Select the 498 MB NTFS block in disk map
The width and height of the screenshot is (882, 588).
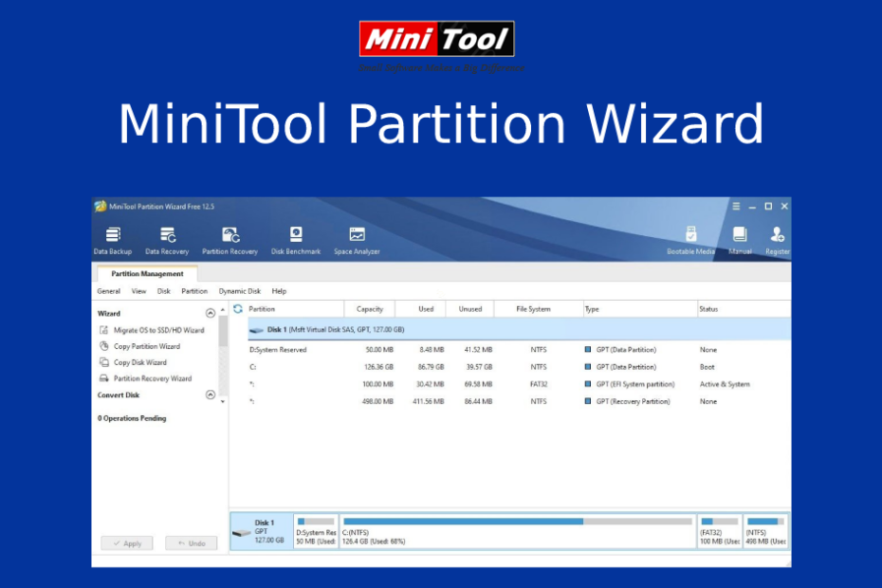pyautogui.click(x=765, y=531)
